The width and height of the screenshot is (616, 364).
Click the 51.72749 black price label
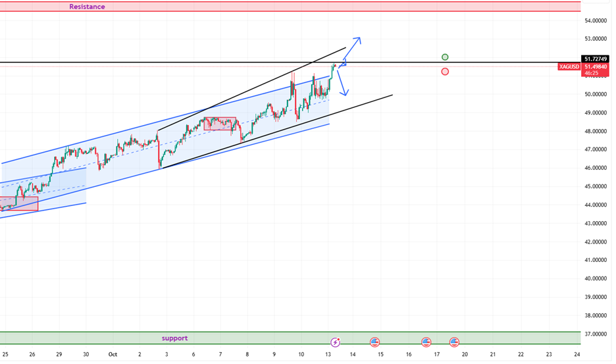[598, 59]
